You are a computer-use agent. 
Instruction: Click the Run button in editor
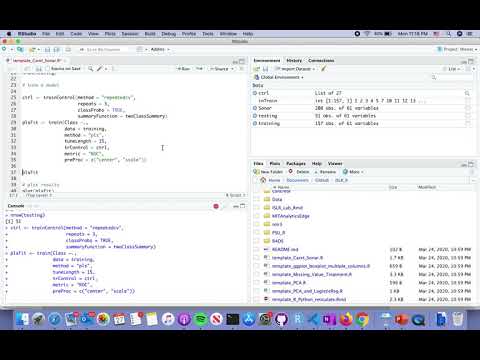[x=184, y=69]
